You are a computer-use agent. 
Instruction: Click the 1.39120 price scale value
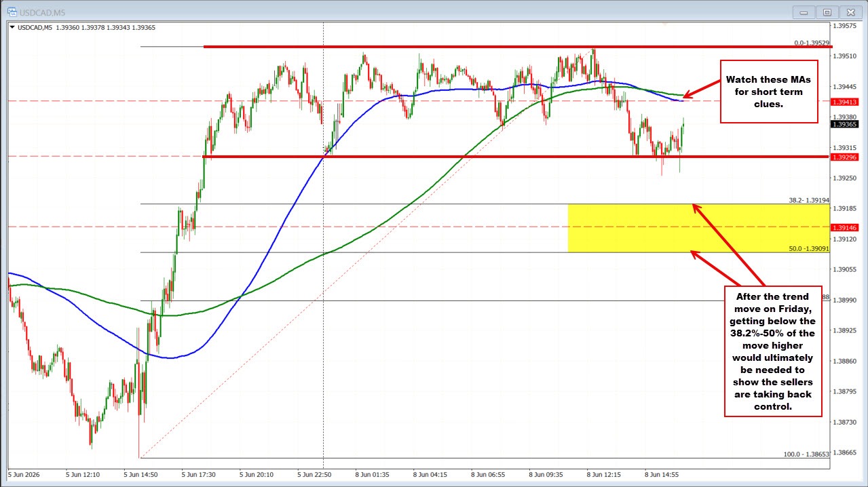(x=846, y=239)
